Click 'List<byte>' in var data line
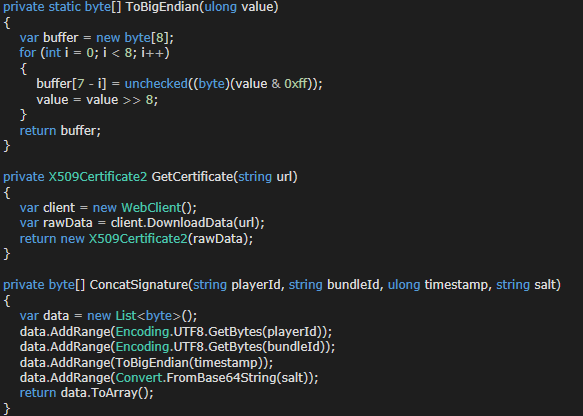Screen dimensions: 583x416 coord(148,316)
